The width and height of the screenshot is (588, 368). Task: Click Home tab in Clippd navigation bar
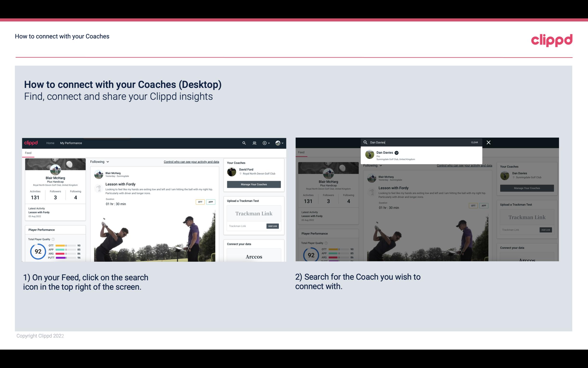pyautogui.click(x=50, y=143)
